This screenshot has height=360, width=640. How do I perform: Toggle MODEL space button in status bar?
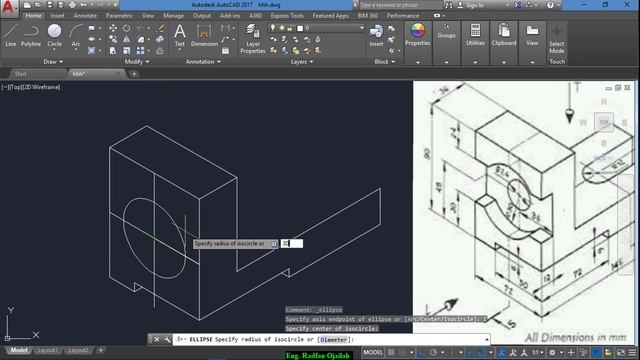373,352
